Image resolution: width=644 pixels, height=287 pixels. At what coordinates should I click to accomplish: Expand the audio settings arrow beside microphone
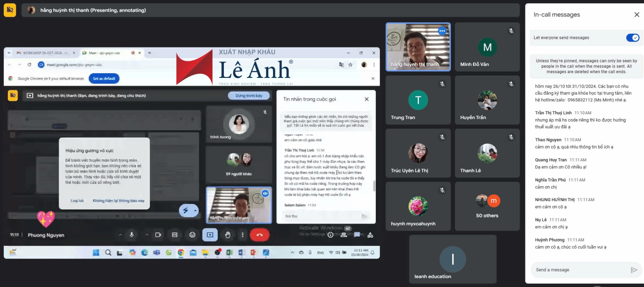tap(120, 235)
